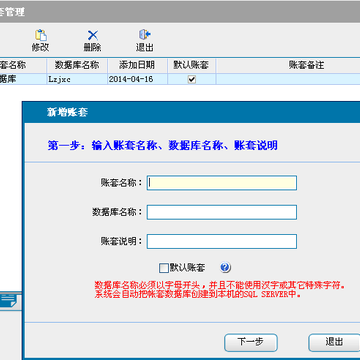Click the blue note icon at bottom left
Screen dimensions: 360x360
click(7, 301)
